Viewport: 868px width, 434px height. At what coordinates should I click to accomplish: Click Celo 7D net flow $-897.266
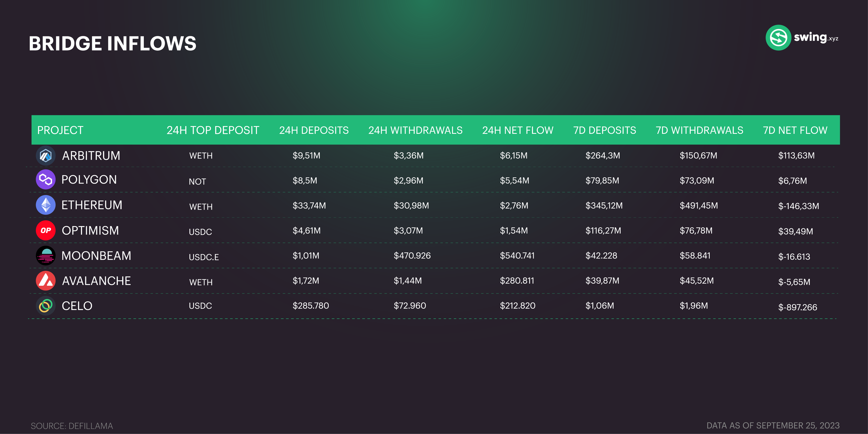798,307
